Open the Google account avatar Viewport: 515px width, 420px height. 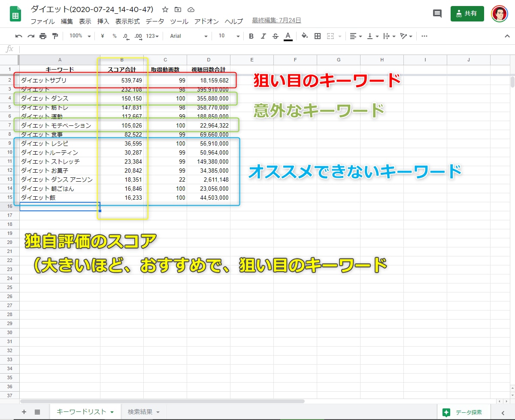coord(500,14)
